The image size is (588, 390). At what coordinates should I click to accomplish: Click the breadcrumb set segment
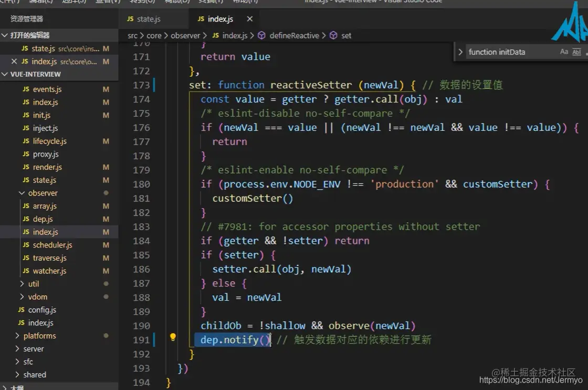pos(346,35)
